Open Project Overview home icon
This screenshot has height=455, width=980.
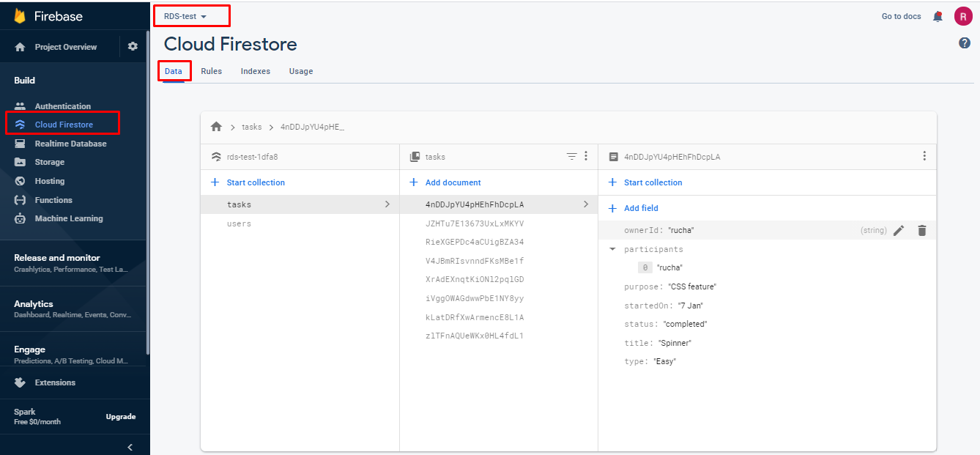(21, 47)
